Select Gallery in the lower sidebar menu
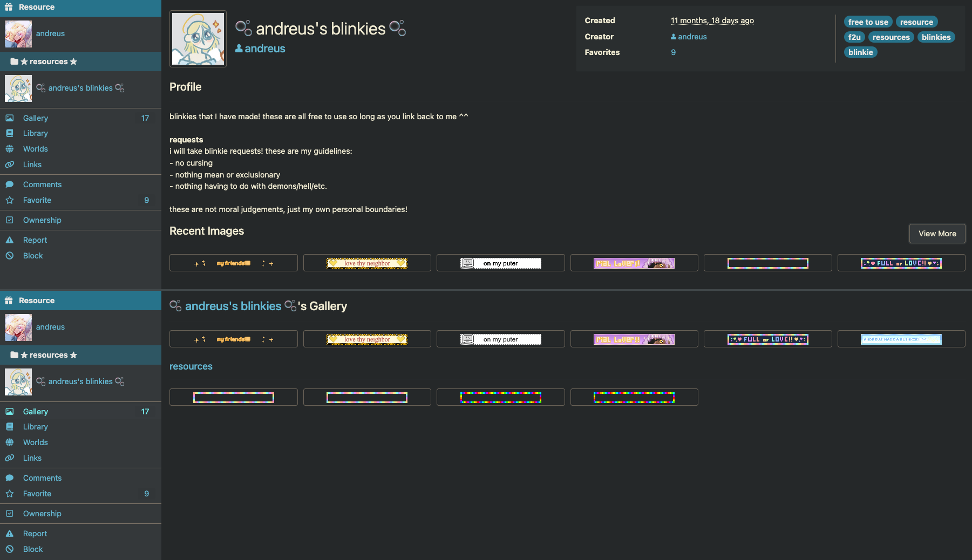This screenshot has width=972, height=560. [36, 412]
